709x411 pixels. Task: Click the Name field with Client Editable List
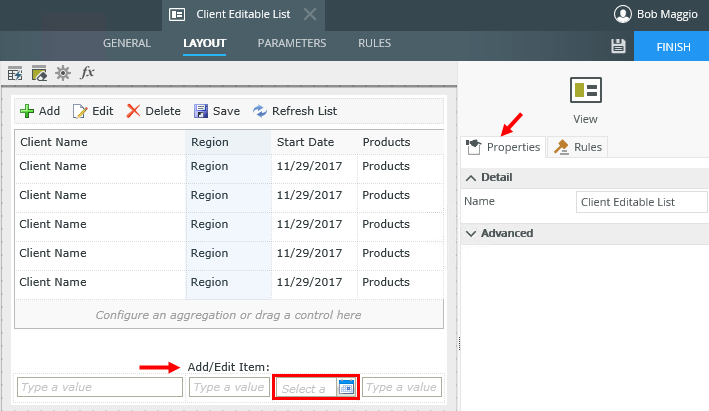(641, 202)
